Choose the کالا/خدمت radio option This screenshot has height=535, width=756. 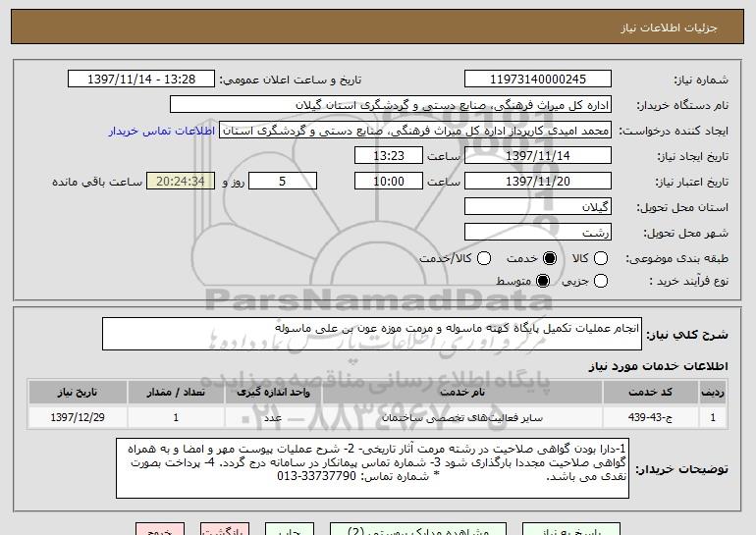[x=484, y=258]
